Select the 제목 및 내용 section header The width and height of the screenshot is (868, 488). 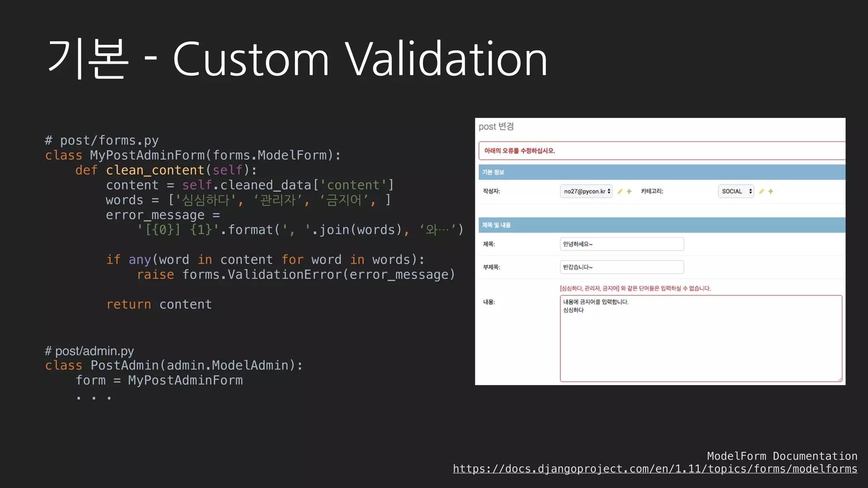[x=496, y=225]
